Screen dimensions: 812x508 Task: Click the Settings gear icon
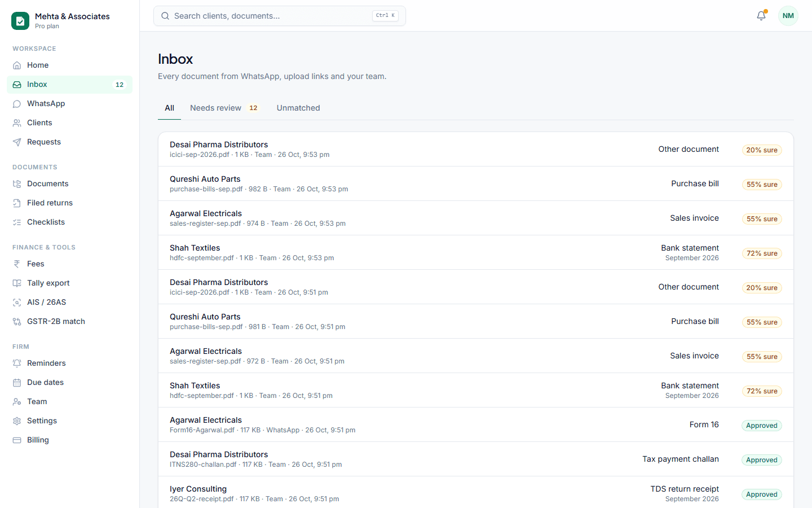pyautogui.click(x=17, y=421)
